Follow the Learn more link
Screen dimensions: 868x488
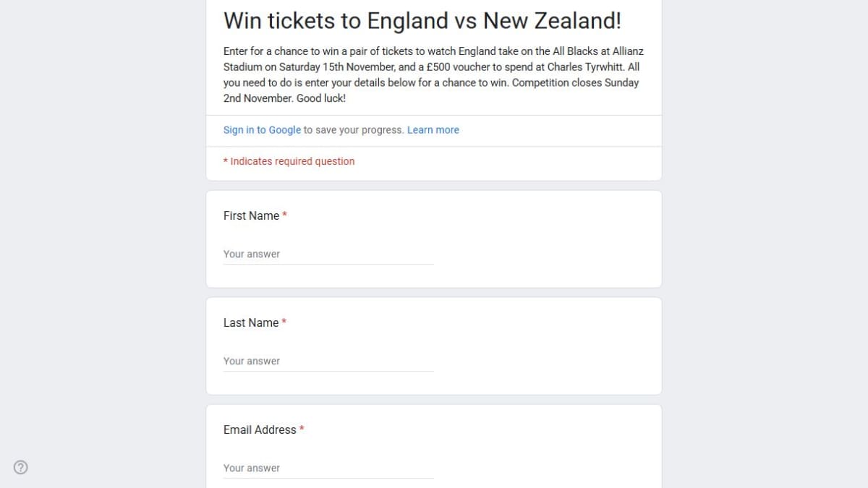433,130
